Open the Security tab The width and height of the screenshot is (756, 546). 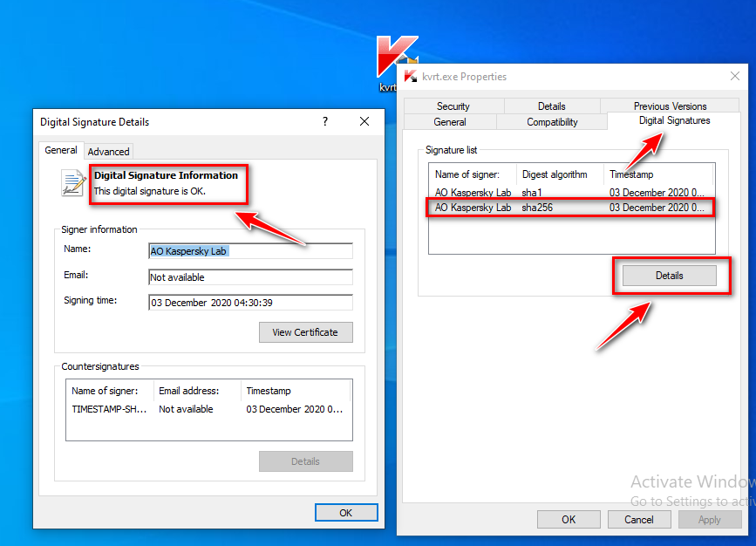[453, 106]
